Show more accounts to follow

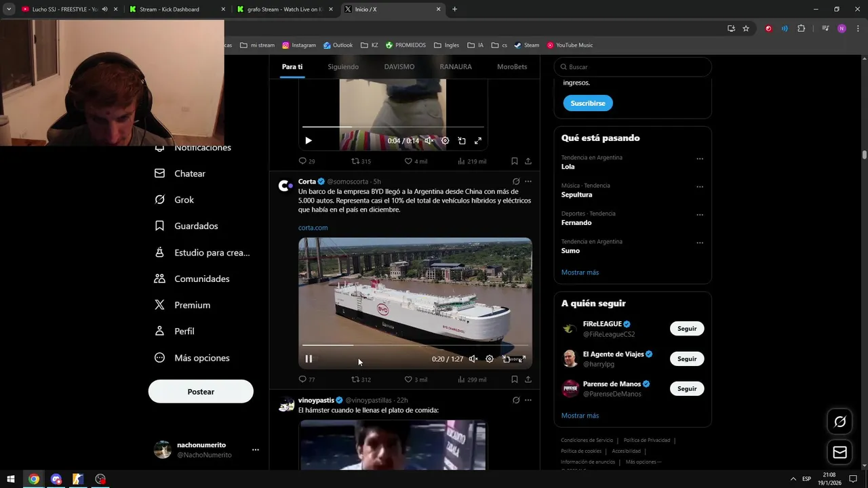click(580, 415)
